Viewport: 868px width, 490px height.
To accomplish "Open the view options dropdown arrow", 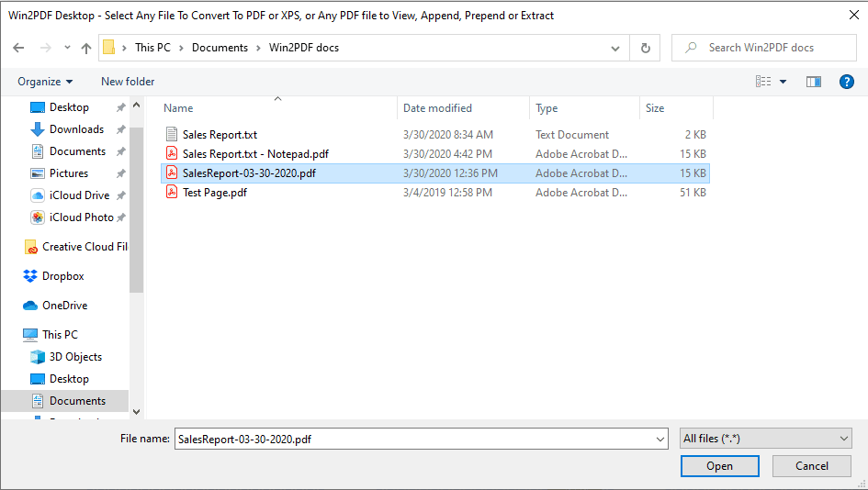I will [783, 82].
